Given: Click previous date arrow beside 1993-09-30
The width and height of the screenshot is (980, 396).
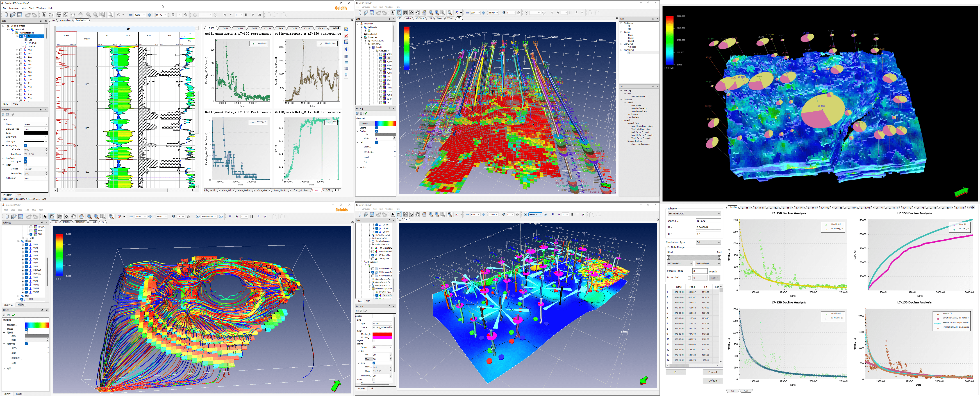Looking at the screenshot, I should point(198,216).
